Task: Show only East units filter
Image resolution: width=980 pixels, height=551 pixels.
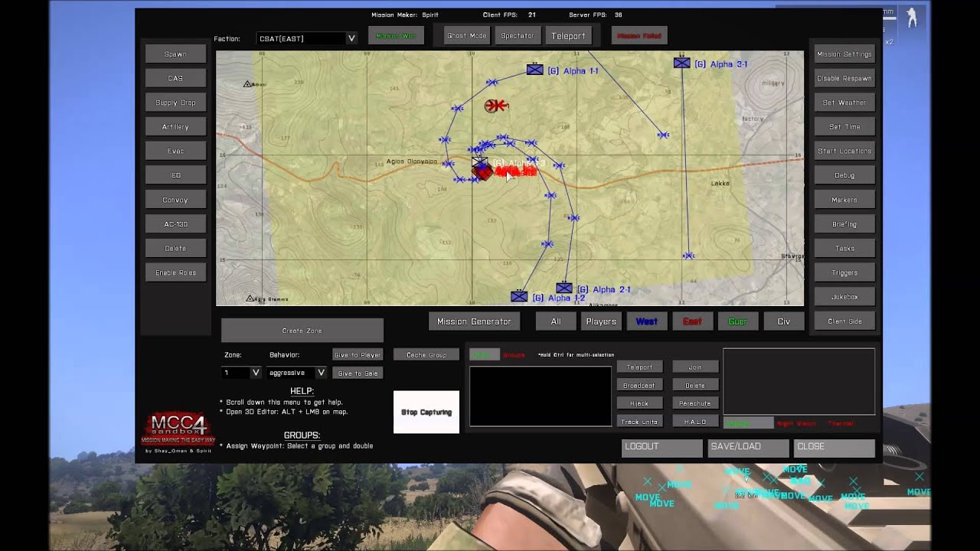Action: point(692,321)
